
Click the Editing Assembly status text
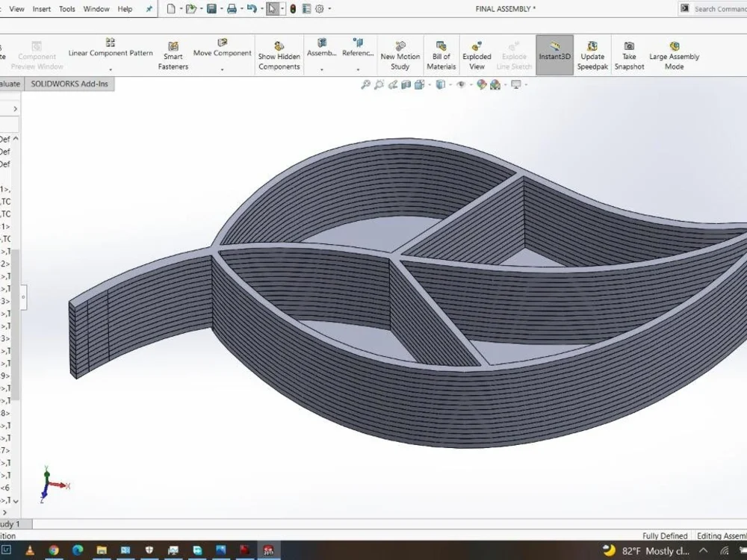(722, 535)
